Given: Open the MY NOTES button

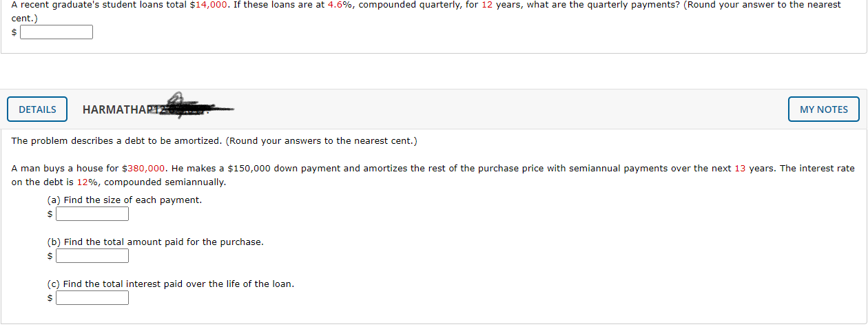Looking at the screenshot, I should point(824,109).
